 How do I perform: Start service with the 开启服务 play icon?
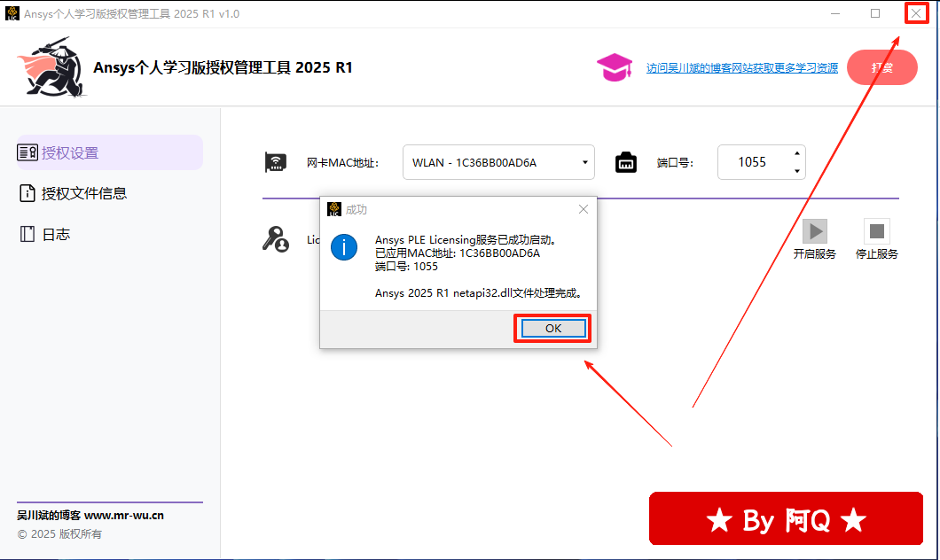[x=815, y=231]
